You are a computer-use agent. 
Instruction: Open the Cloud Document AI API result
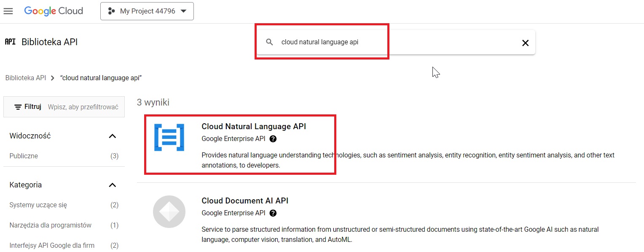[x=244, y=201]
